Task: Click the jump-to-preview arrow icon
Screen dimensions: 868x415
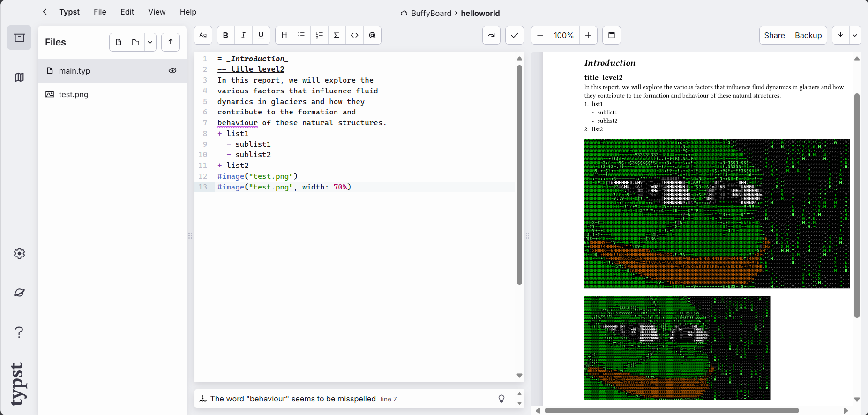Action: coord(491,35)
